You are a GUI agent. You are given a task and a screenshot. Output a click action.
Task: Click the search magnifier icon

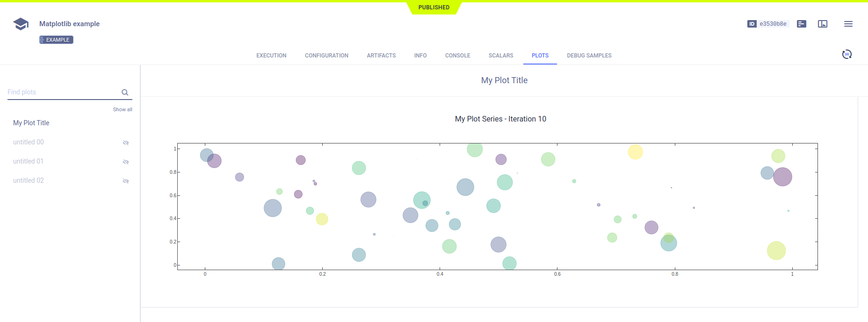click(125, 93)
